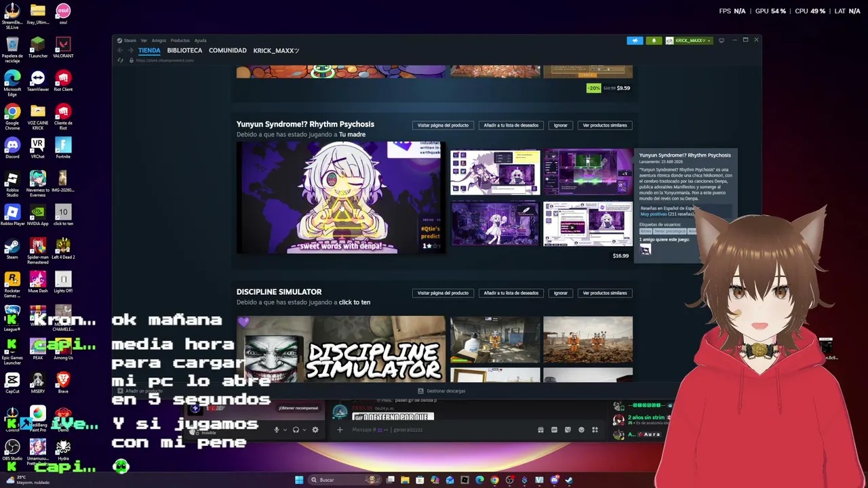
Task: Open the Ver menu
Action: point(144,41)
